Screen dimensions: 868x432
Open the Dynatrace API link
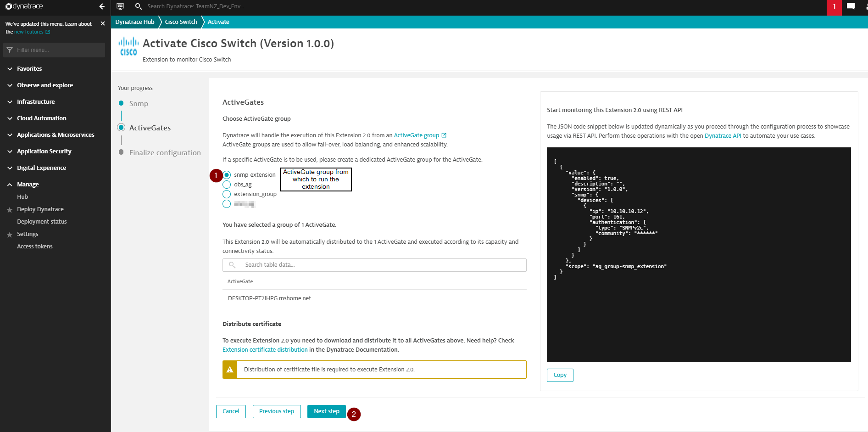click(723, 136)
